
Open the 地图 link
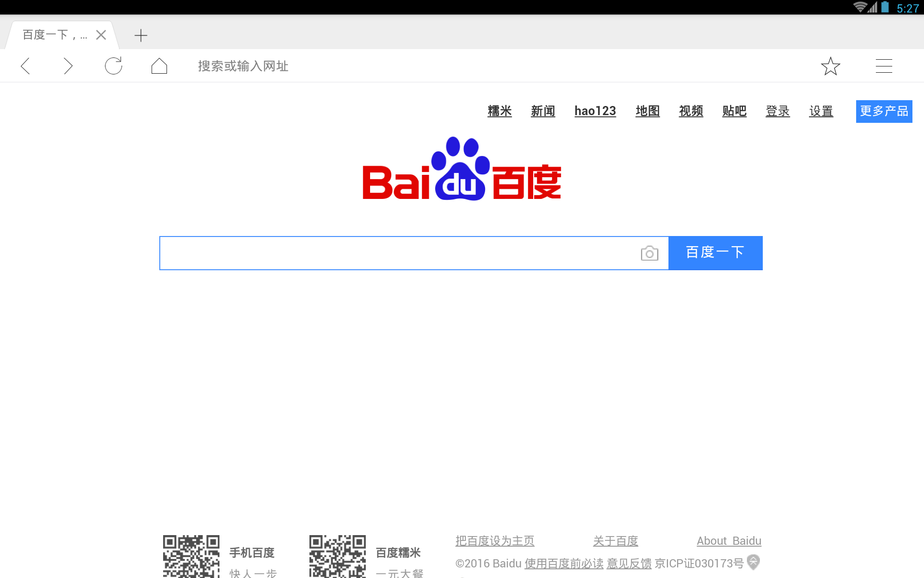[648, 111]
